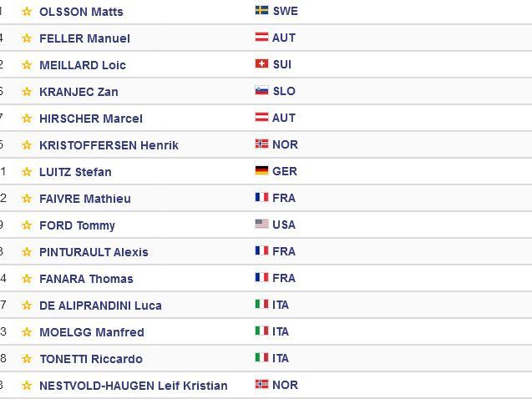Click the Slovenian flag next to SLO

[x=261, y=90]
